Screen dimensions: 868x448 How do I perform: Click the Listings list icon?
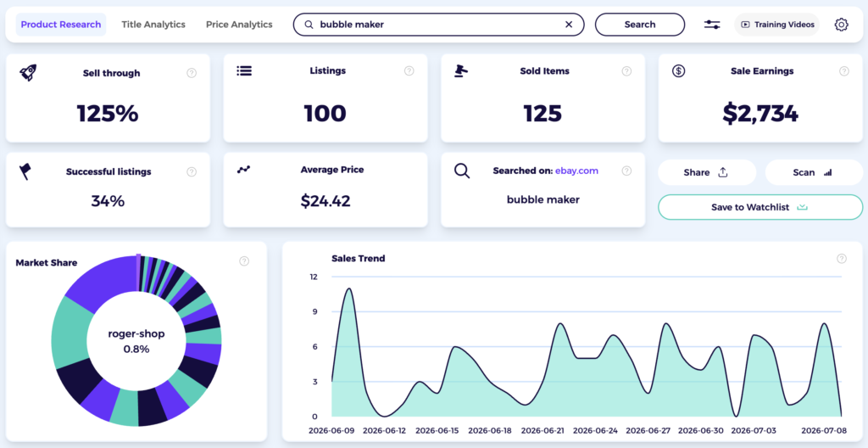(x=244, y=70)
